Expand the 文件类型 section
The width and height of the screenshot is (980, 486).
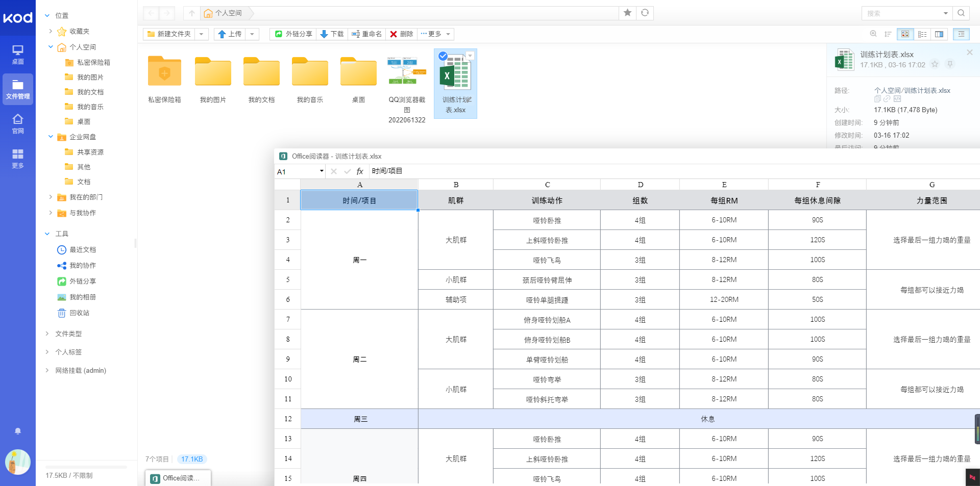pyautogui.click(x=47, y=334)
